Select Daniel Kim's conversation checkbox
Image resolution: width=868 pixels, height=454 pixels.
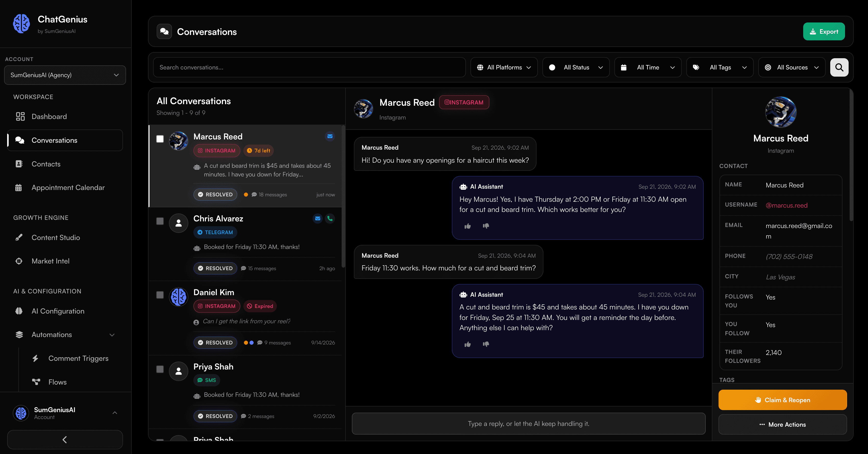click(160, 295)
